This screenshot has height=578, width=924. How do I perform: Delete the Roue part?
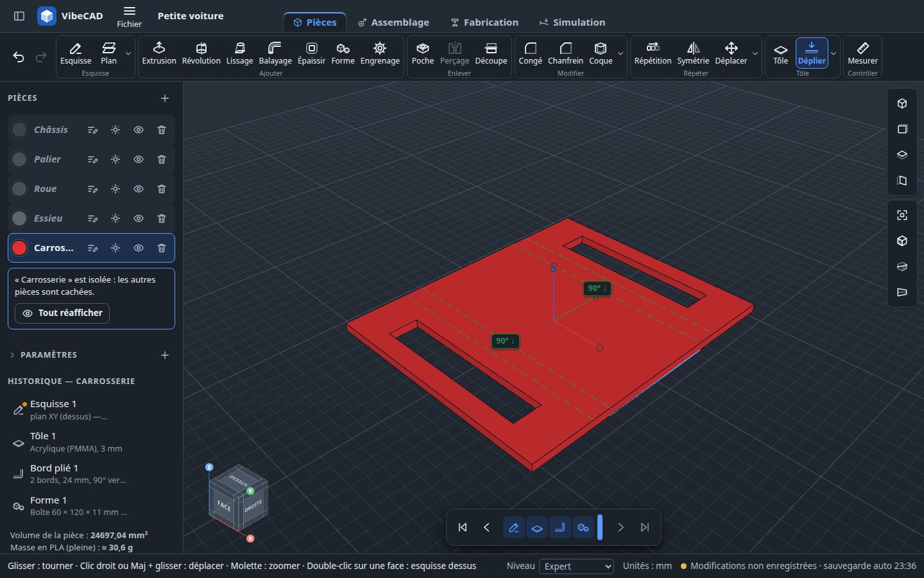pyautogui.click(x=162, y=189)
